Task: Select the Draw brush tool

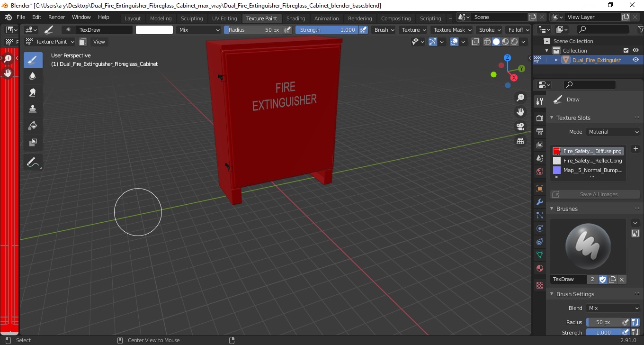Action: point(33,60)
